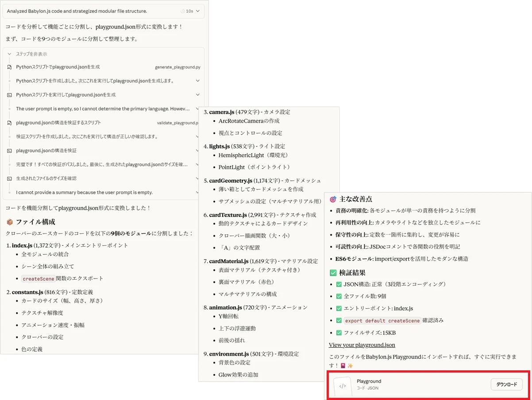Click the file icon beside generate_playground.py step

(x=10, y=67)
